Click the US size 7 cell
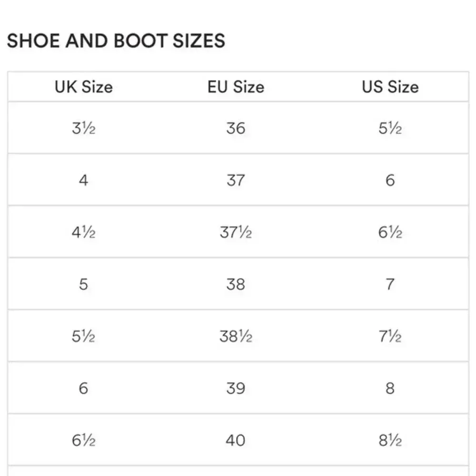 pyautogui.click(x=390, y=284)
